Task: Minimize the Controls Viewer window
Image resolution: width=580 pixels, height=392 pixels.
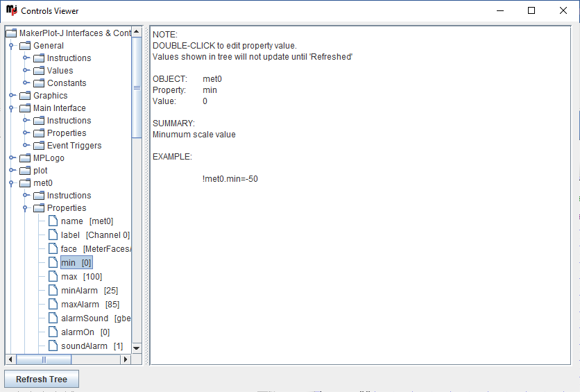Action: (x=500, y=10)
